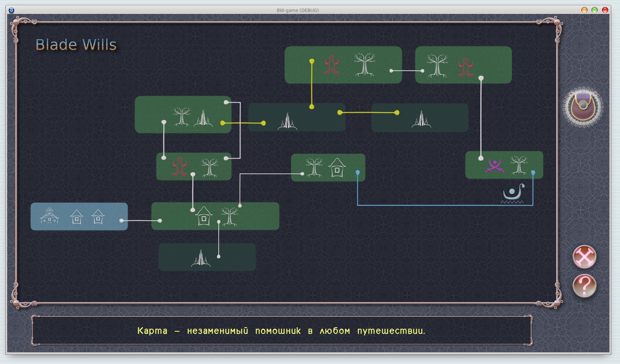The width and height of the screenshot is (620, 364).
Task: Open help with the question mark button
Action: (x=584, y=286)
